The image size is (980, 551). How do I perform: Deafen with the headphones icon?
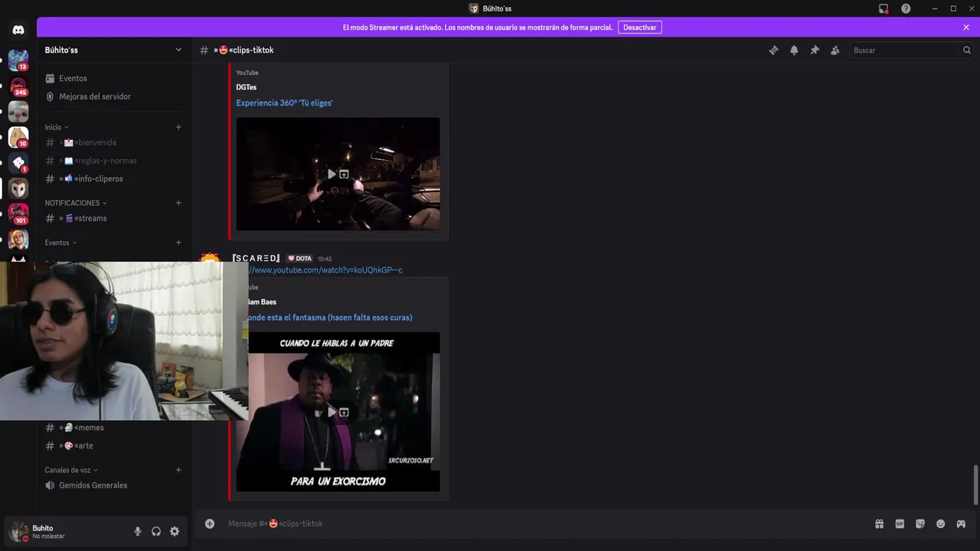[x=156, y=531]
